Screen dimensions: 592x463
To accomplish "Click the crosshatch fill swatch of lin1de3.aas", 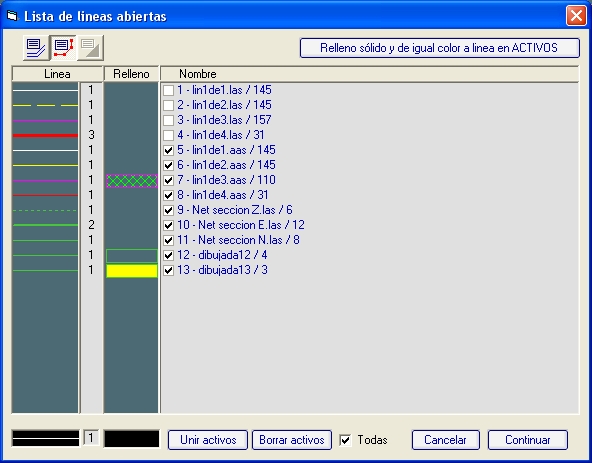I will [x=132, y=181].
